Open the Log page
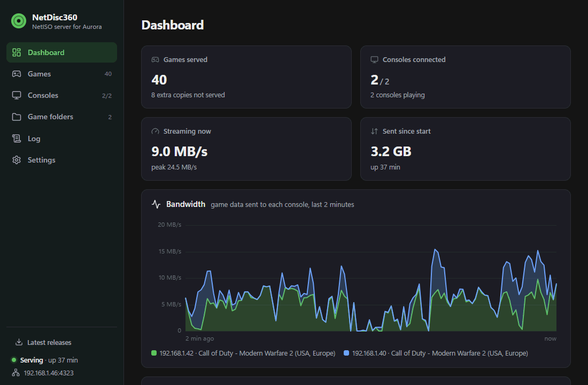The image size is (588, 385). coord(61,138)
